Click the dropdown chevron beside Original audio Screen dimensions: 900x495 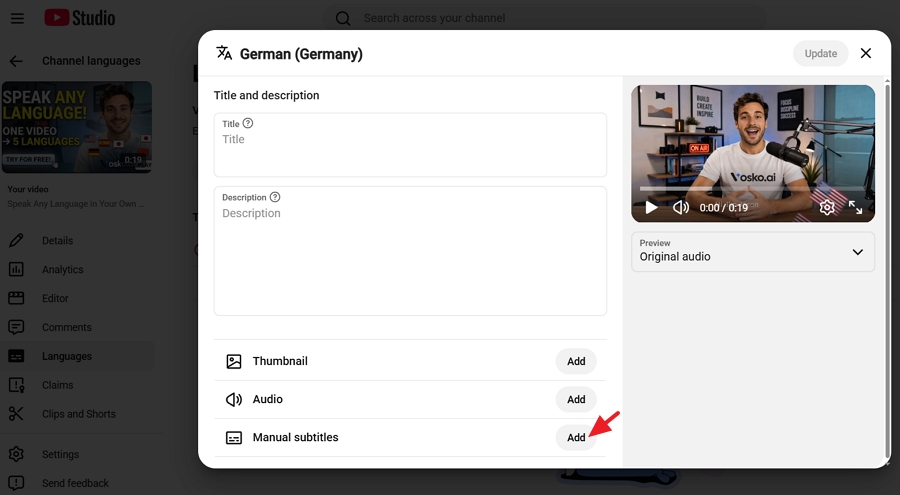pyautogui.click(x=858, y=252)
